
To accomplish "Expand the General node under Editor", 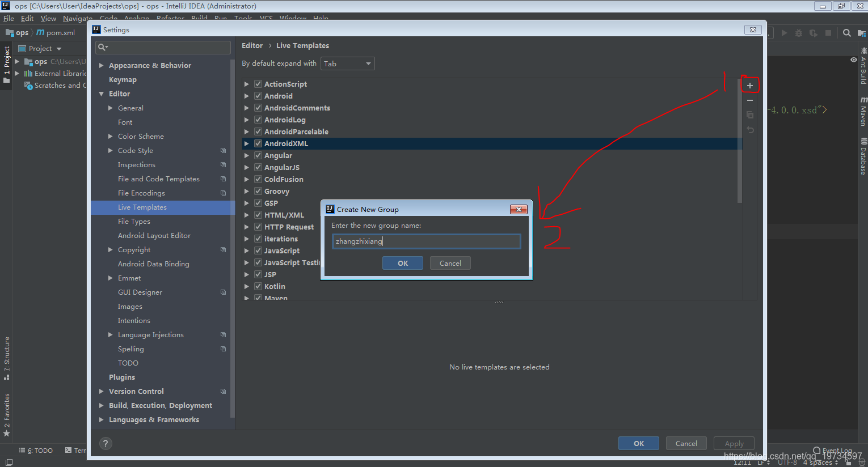I will click(111, 108).
